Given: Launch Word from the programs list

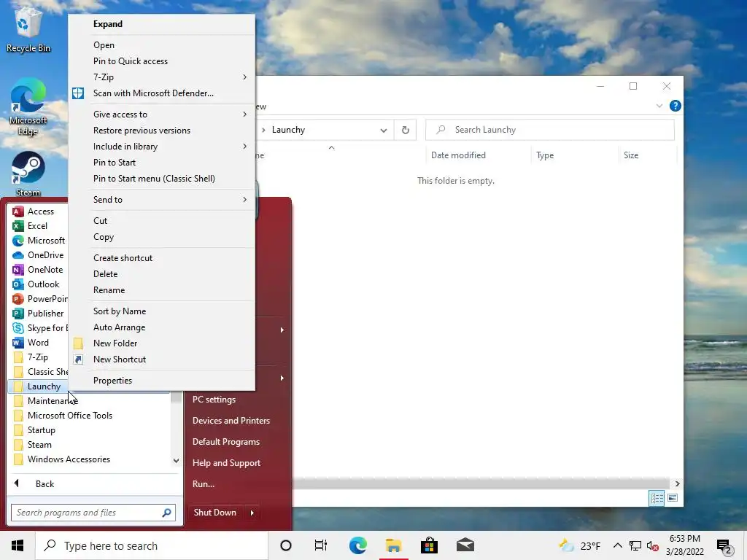Looking at the screenshot, I should 38,343.
